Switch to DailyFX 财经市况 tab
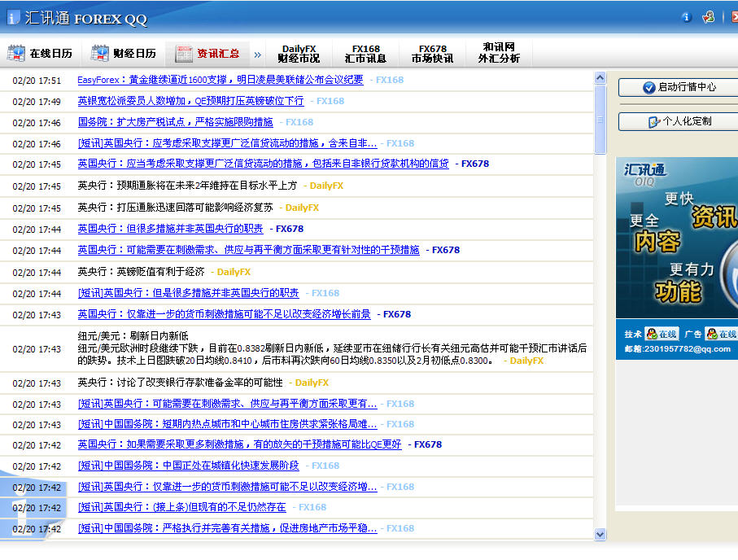738x560 pixels. pyautogui.click(x=299, y=54)
